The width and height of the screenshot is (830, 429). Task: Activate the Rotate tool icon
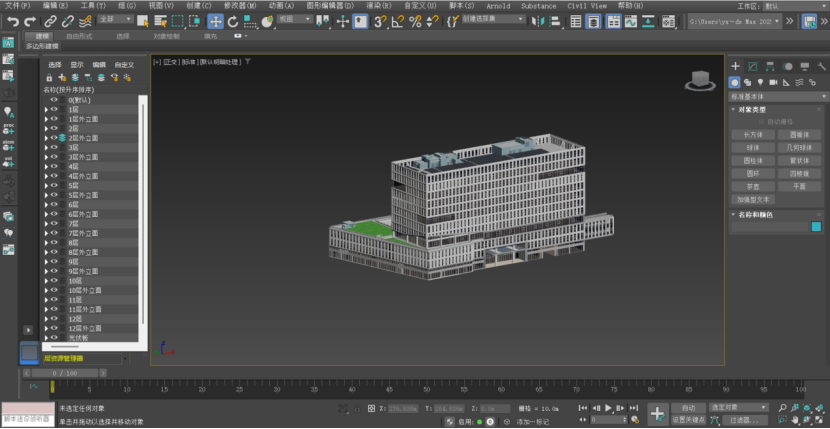[232, 21]
